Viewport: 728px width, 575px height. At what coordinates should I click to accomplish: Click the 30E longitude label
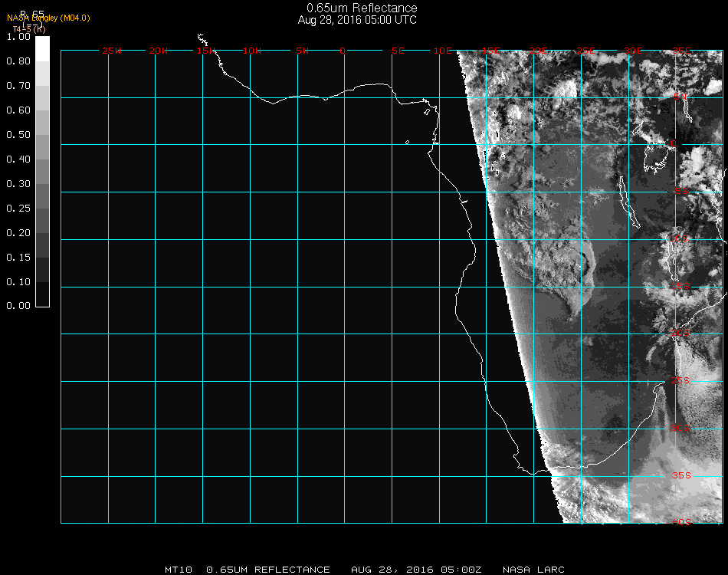coord(633,51)
